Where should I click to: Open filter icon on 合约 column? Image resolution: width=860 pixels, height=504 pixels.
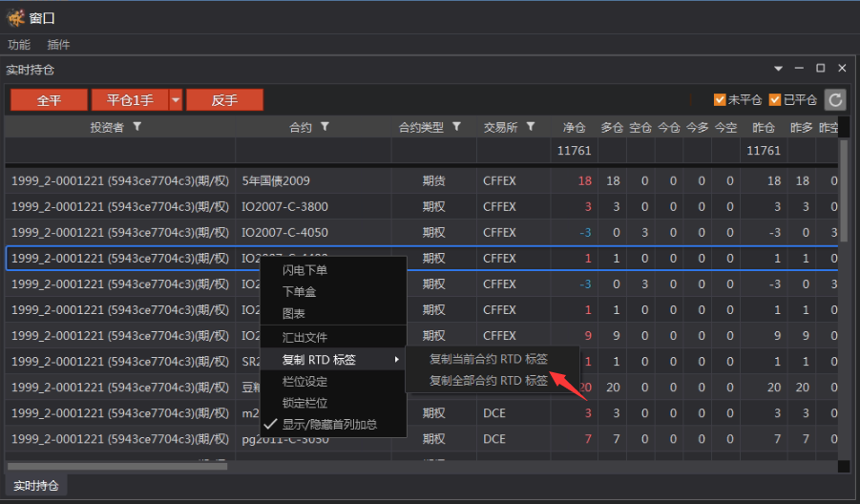(325, 127)
